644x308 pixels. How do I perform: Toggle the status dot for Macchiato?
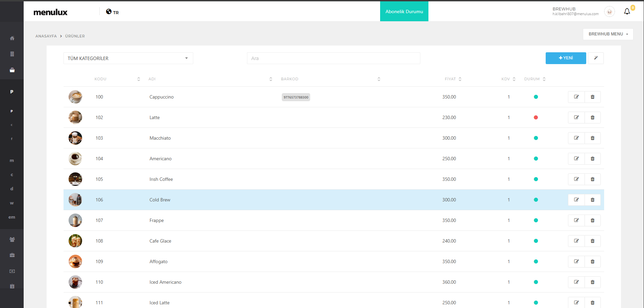pyautogui.click(x=536, y=138)
